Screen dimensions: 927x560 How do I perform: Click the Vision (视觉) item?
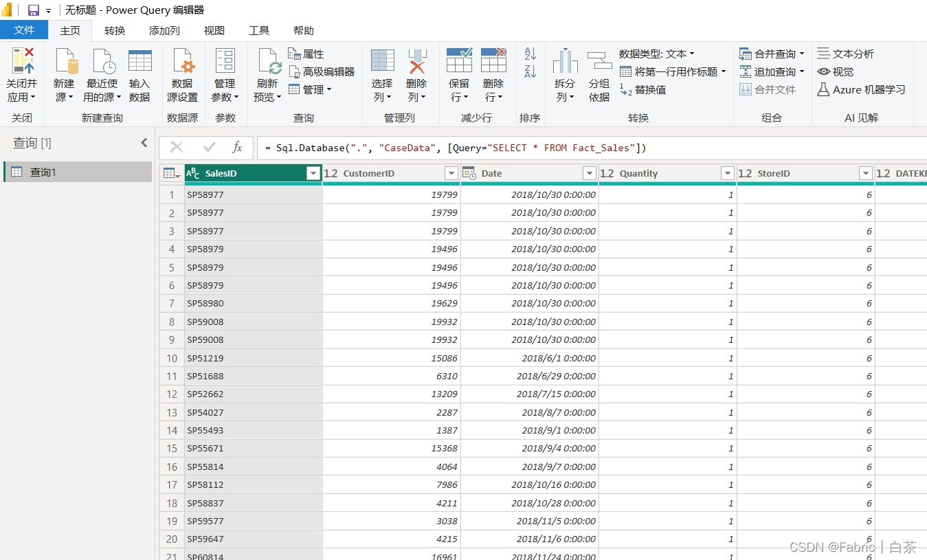coord(835,71)
